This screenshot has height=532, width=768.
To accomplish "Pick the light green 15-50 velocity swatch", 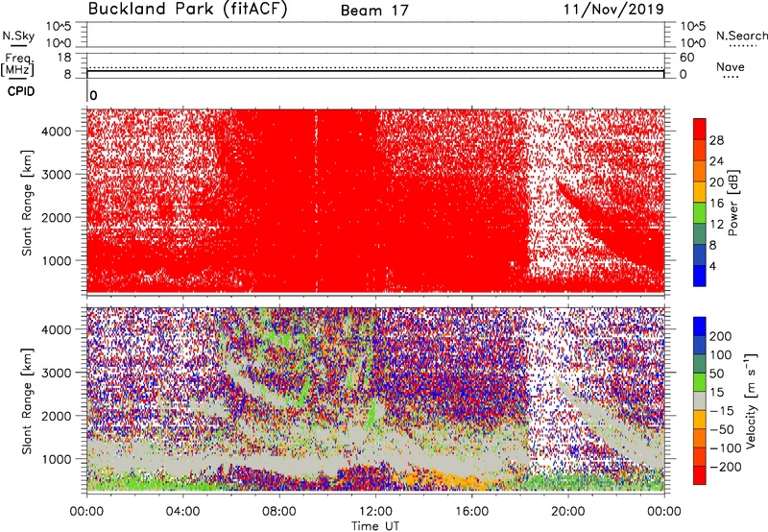I will [x=700, y=382].
